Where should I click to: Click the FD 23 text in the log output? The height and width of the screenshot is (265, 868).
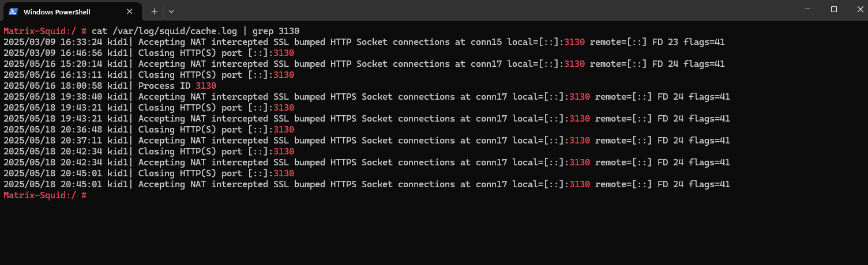(x=665, y=41)
